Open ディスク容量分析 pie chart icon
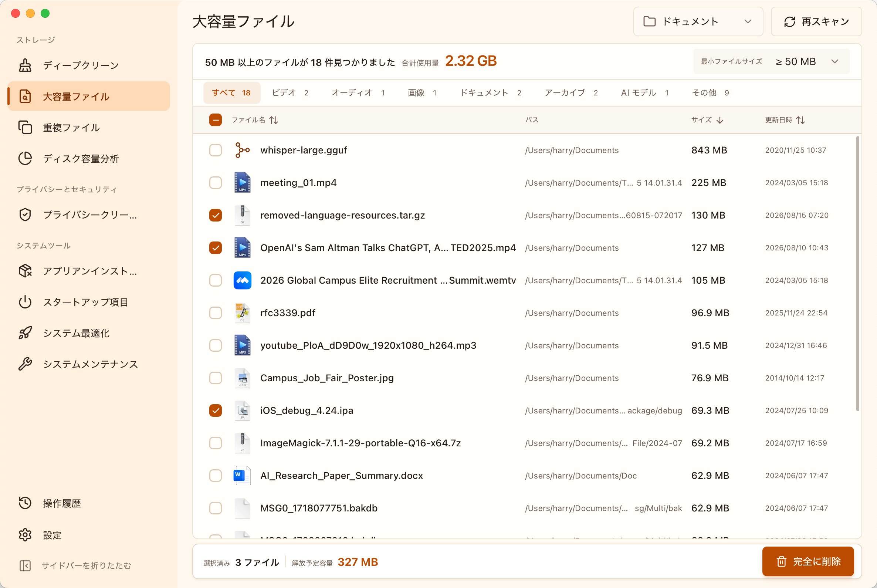 point(25,159)
